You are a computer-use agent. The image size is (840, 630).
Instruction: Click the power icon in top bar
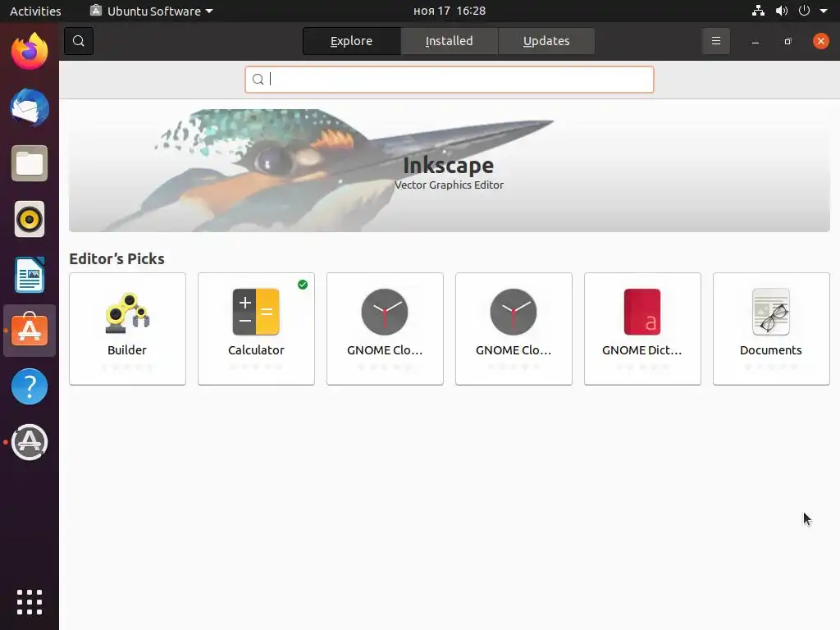tap(804, 11)
